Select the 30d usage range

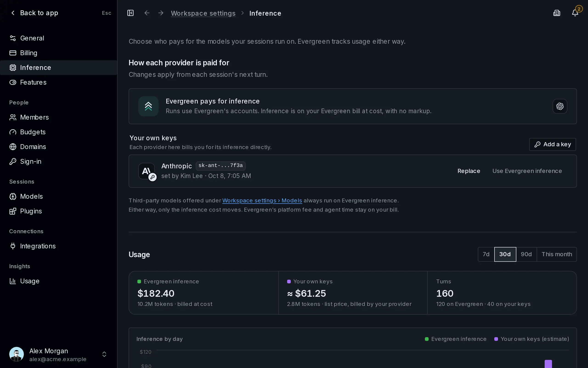point(505,254)
